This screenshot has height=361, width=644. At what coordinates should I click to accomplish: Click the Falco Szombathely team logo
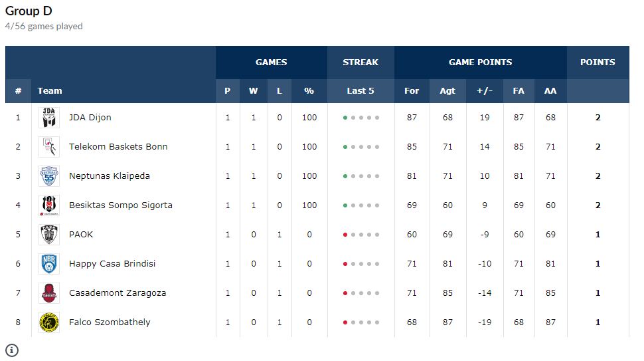click(x=49, y=322)
